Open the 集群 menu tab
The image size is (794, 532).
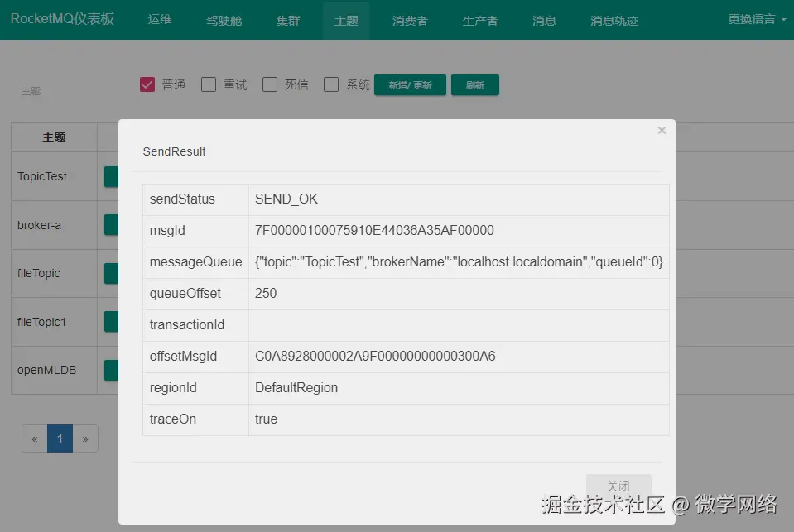click(288, 20)
